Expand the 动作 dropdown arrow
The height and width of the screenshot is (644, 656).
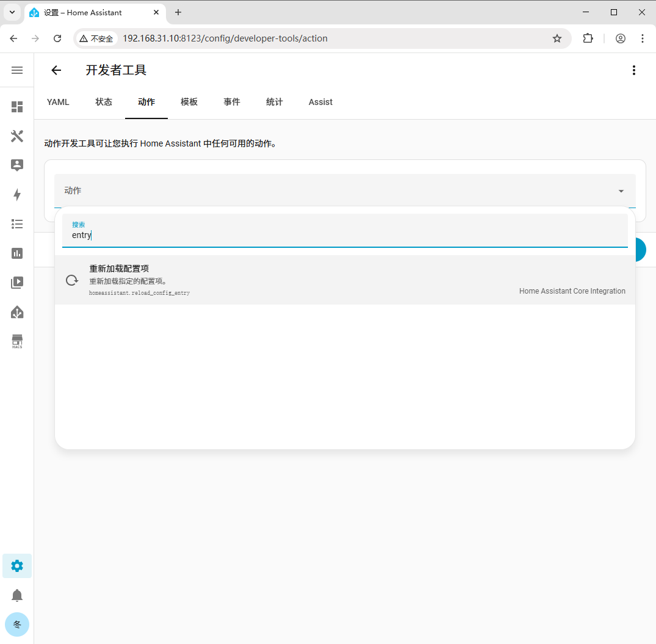(x=621, y=191)
